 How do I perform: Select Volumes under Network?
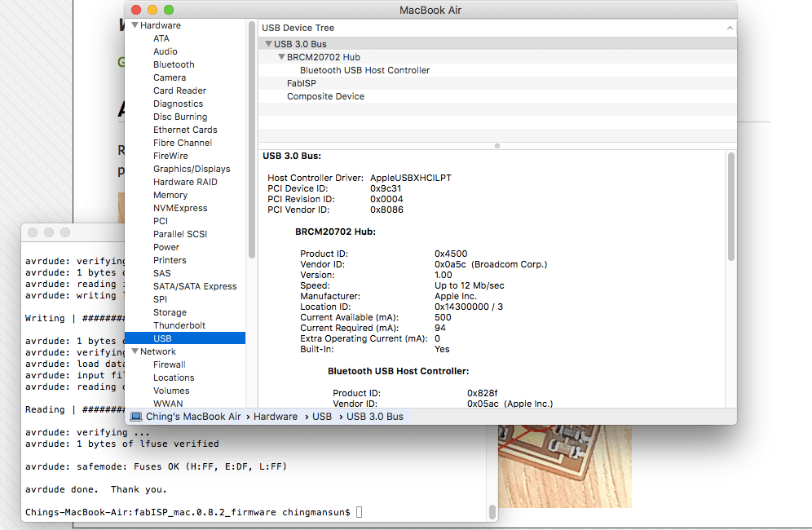171,391
